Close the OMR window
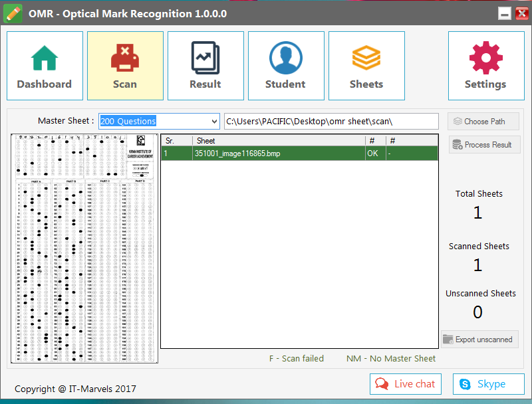The height and width of the screenshot is (404, 532). click(x=522, y=13)
